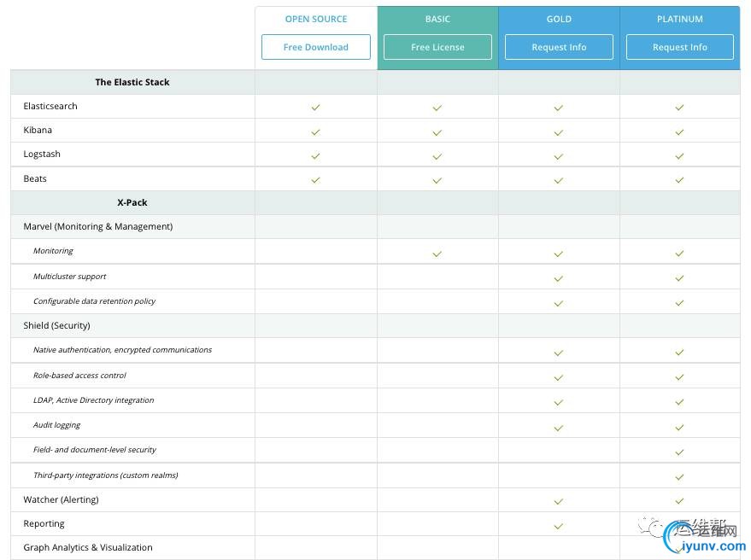
Task: Click Logstash checkmark in Platinum column
Action: (679, 155)
